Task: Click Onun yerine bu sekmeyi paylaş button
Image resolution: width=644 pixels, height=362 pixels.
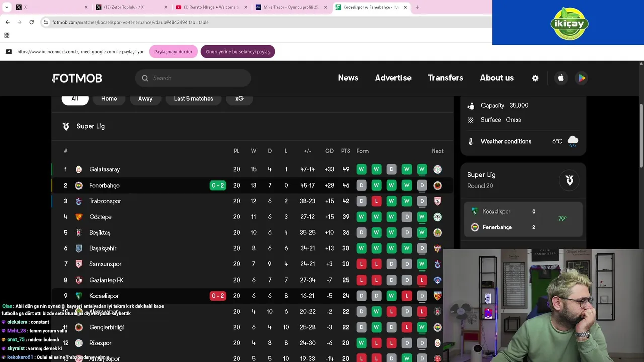Action: pos(237,52)
